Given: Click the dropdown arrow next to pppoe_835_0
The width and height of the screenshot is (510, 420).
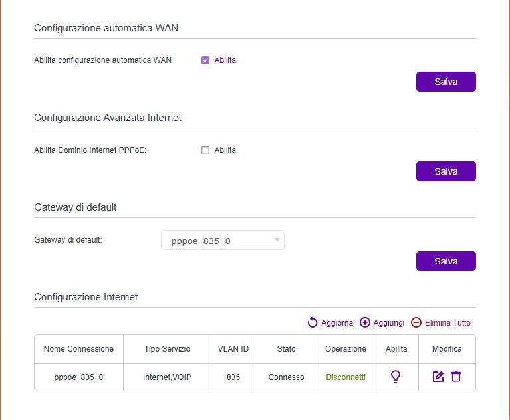Looking at the screenshot, I should tap(277, 241).
